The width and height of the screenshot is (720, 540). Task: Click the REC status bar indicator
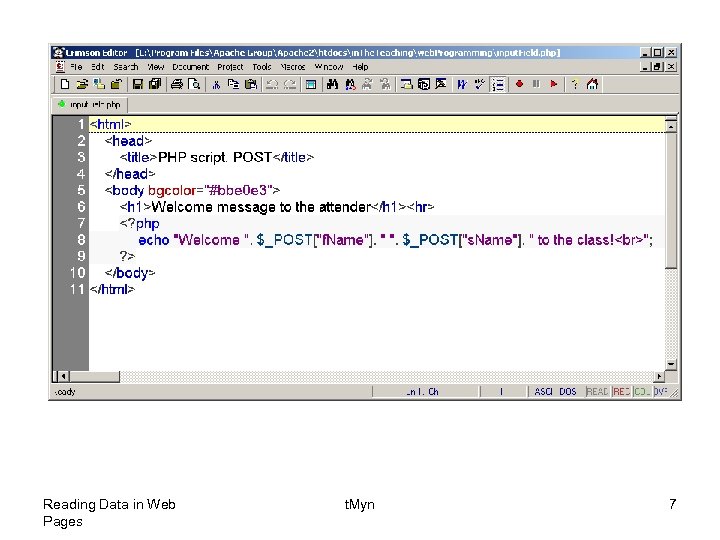(621, 392)
